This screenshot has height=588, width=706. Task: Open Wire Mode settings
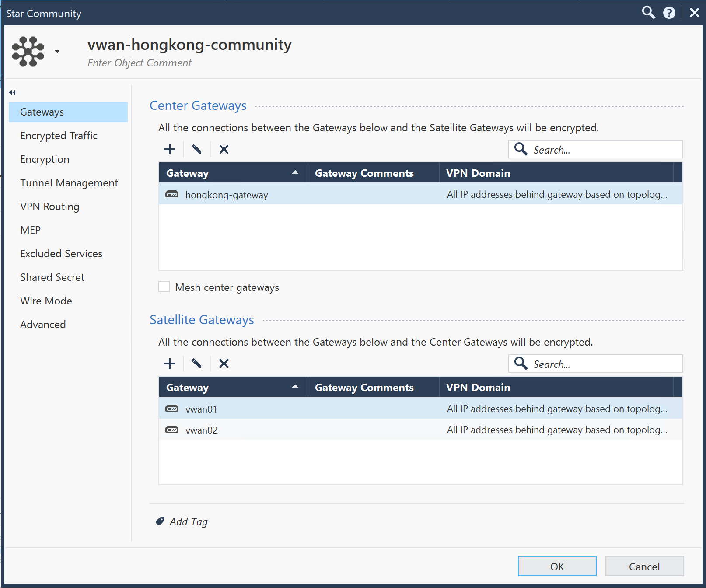[x=68, y=301]
